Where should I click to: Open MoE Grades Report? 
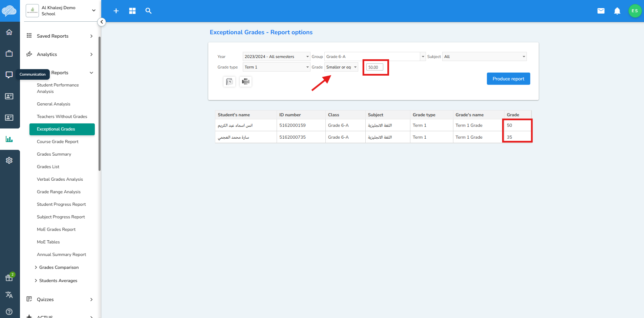pos(56,230)
